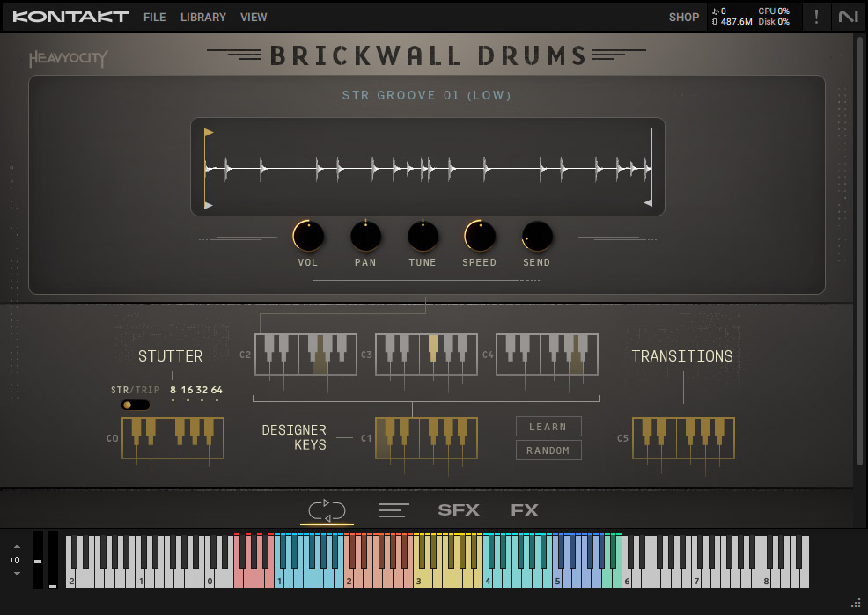Open the SHOP link

[x=684, y=17]
